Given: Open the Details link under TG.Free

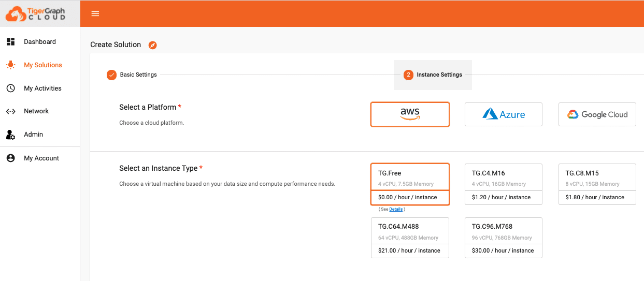Looking at the screenshot, I should [x=396, y=210].
